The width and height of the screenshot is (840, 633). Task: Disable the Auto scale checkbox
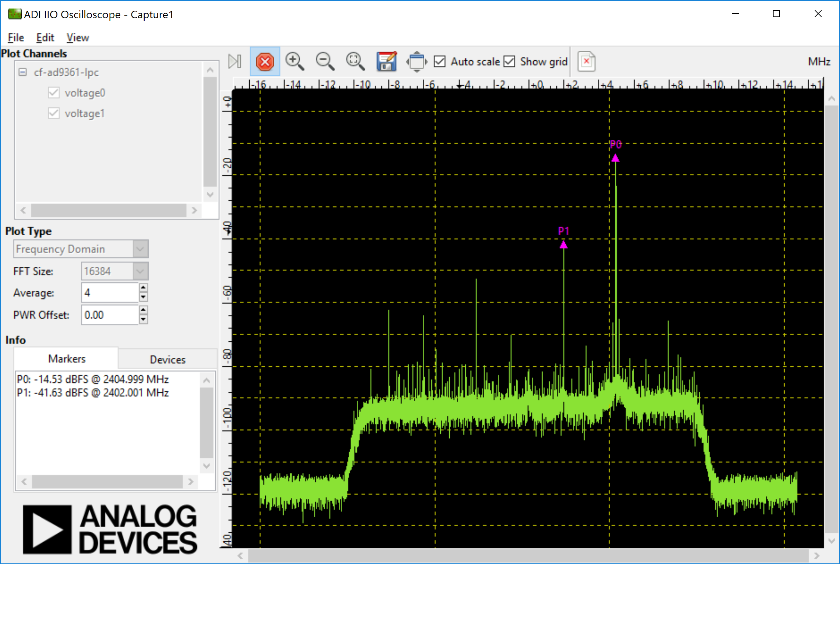pyautogui.click(x=439, y=61)
